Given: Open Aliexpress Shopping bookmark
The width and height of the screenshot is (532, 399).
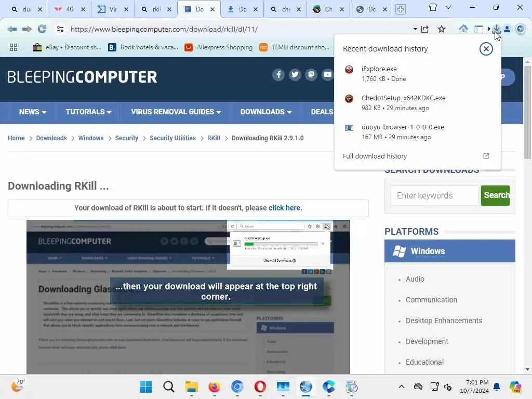Looking at the screenshot, I should [x=219, y=47].
